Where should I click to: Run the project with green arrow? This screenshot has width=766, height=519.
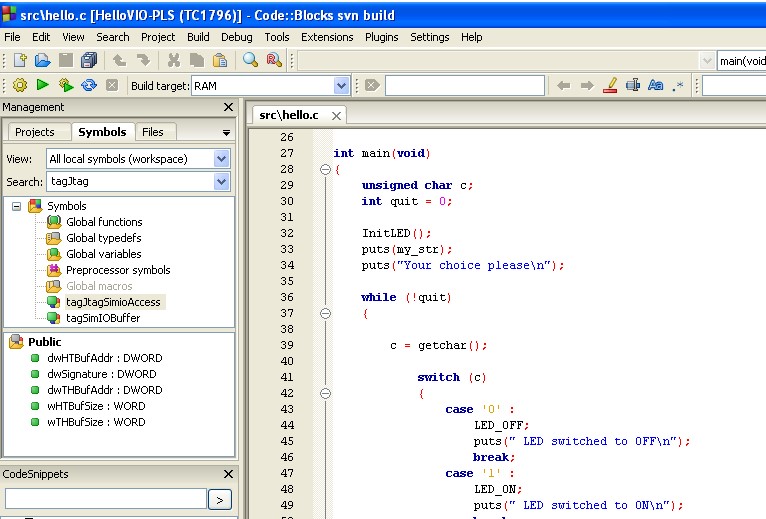pyautogui.click(x=43, y=86)
